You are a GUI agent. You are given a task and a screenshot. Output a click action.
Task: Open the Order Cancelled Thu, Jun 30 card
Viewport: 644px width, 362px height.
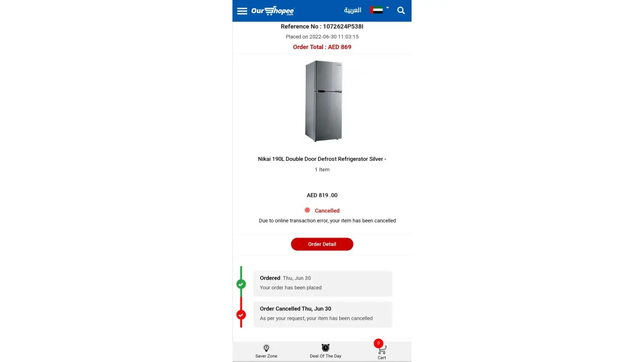click(x=323, y=314)
